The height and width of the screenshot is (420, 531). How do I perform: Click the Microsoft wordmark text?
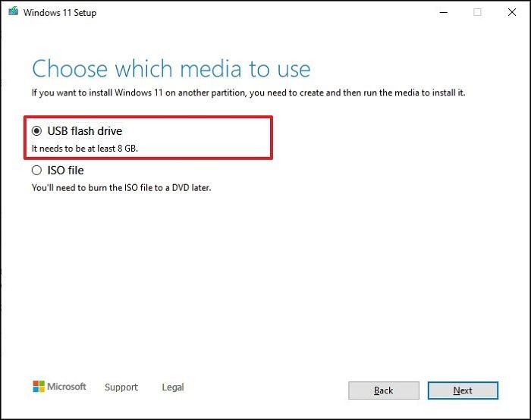pos(67,387)
